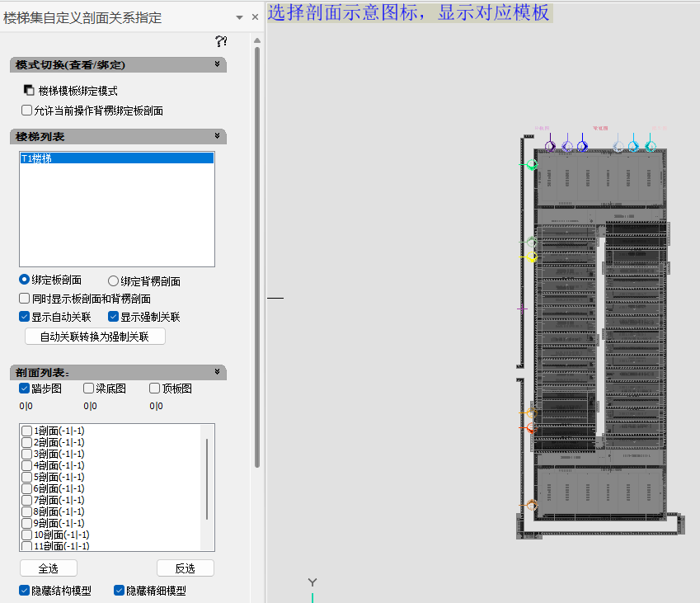Click 自动关联转换为强制关联 button

(x=95, y=337)
